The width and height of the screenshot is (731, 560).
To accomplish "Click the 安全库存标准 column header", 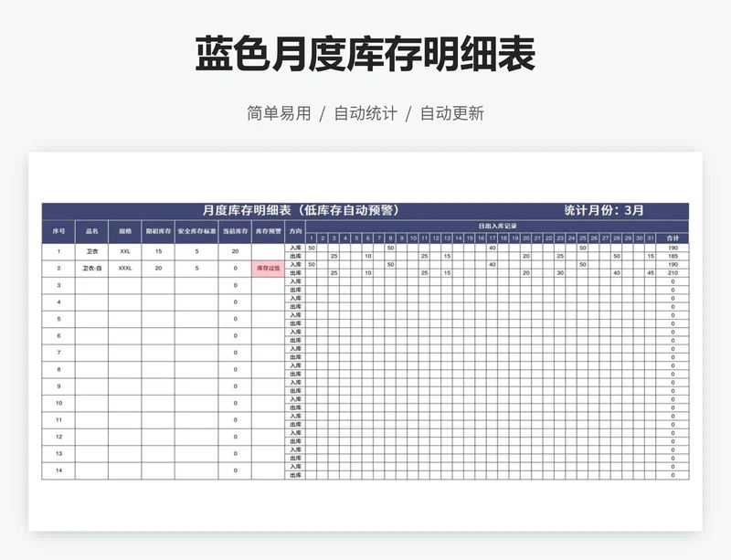I will point(196,231).
